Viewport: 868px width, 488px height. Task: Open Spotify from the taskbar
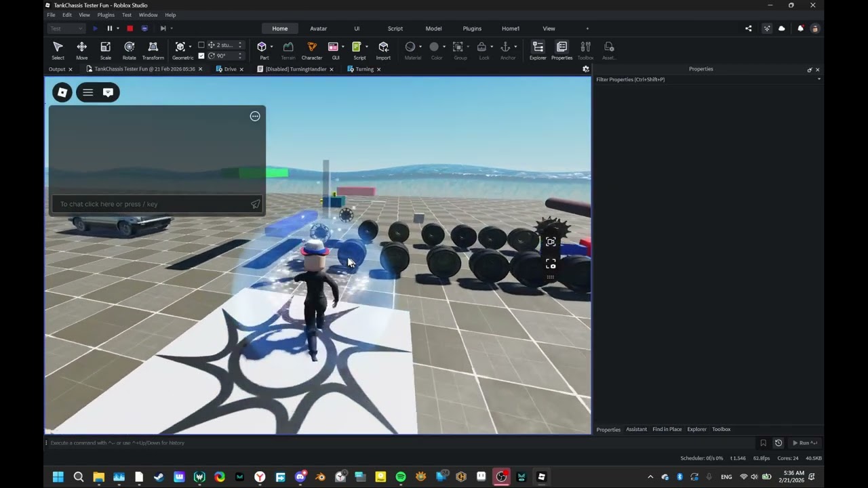pos(401,476)
